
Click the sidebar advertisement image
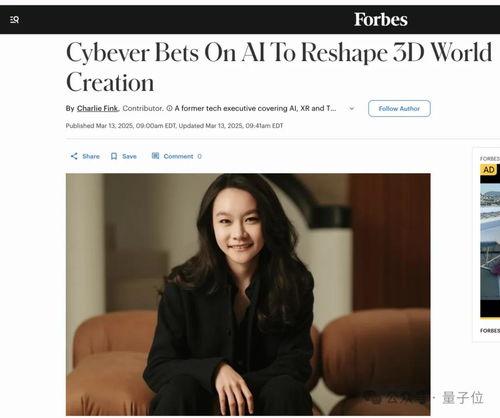point(490,250)
